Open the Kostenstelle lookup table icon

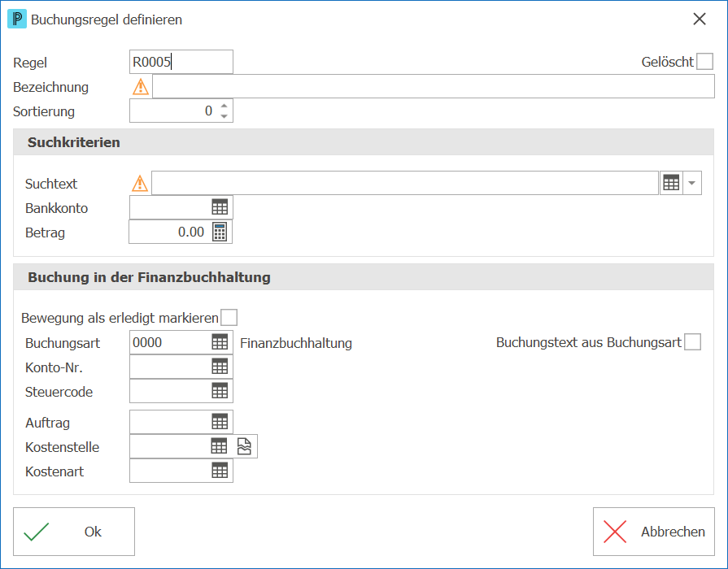[219, 446]
